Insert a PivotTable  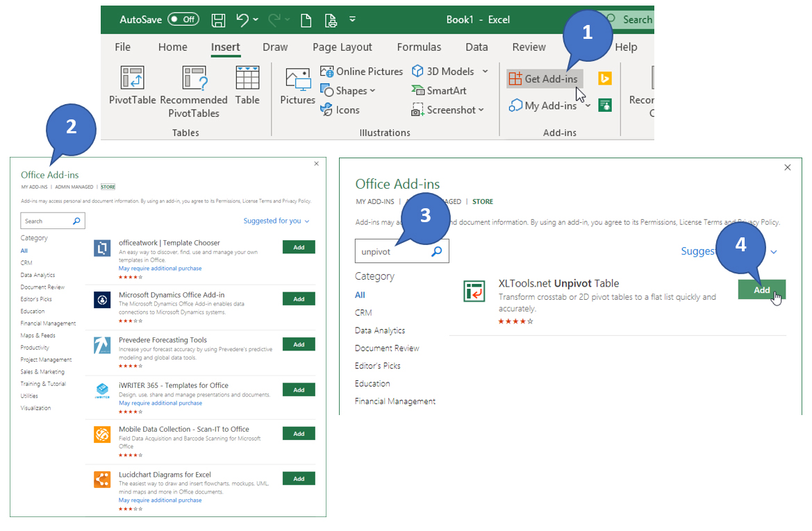click(x=132, y=85)
